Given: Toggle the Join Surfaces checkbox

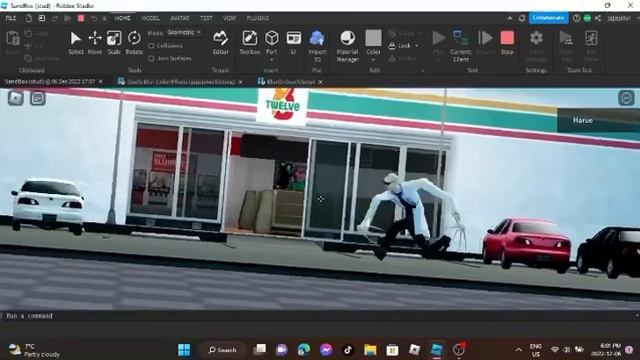Looking at the screenshot, I should 151,58.
